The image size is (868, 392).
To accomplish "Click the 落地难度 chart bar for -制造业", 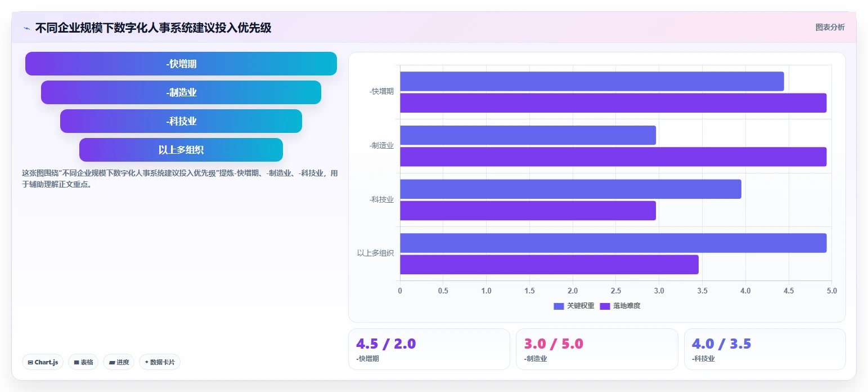I will [613, 157].
